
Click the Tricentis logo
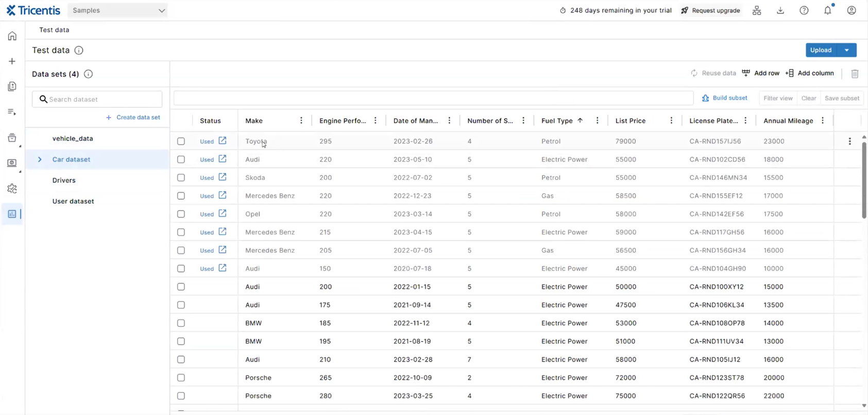tap(33, 10)
